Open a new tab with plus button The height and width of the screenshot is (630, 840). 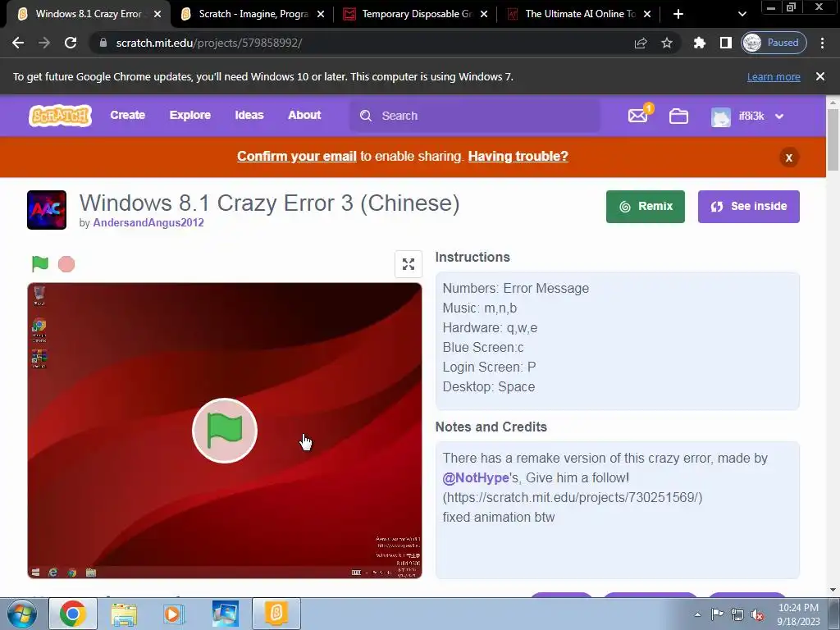(x=678, y=14)
